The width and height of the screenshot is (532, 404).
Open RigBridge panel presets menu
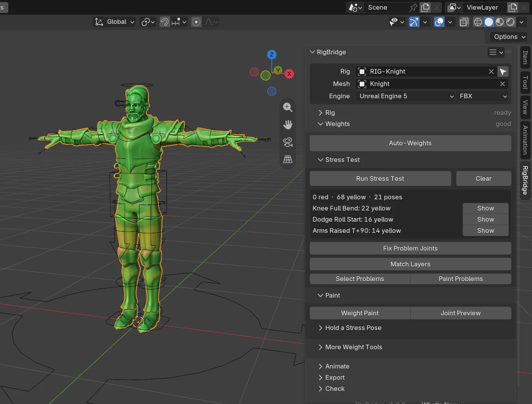(x=496, y=52)
